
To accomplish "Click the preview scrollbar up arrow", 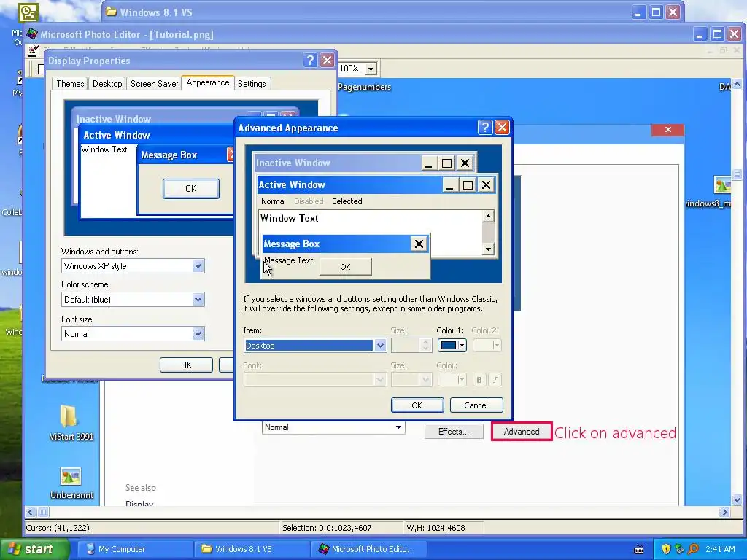I will (488, 216).
